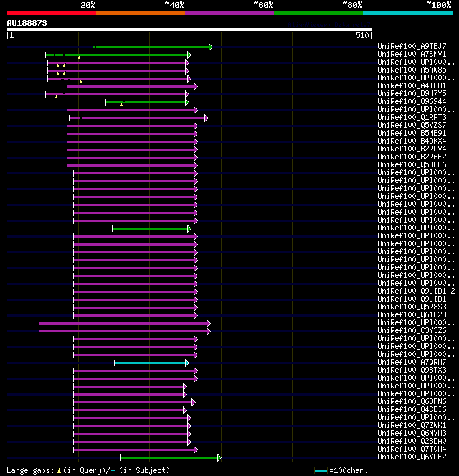Click the cyan alignment bar for A7QRM7
The width and height of the screenshot is (459, 476).
point(150,363)
